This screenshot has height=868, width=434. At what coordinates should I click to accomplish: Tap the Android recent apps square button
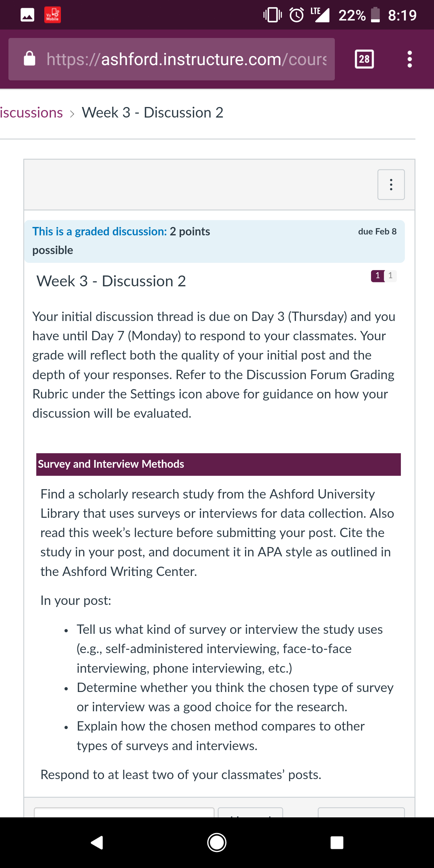(x=337, y=842)
